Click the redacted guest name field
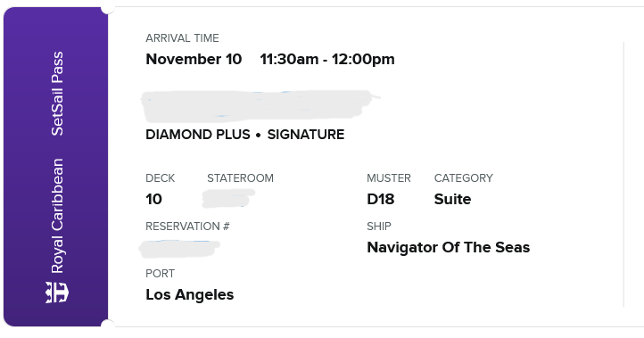644x338 pixels. tap(259, 105)
